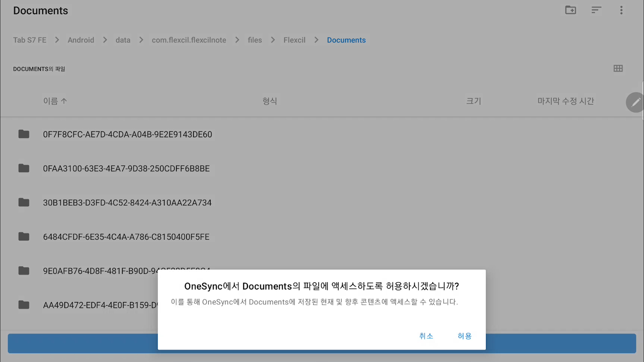Image resolution: width=644 pixels, height=362 pixels.
Task: Navigate to Tab S7 FE breadcrumb
Action: tap(30, 40)
